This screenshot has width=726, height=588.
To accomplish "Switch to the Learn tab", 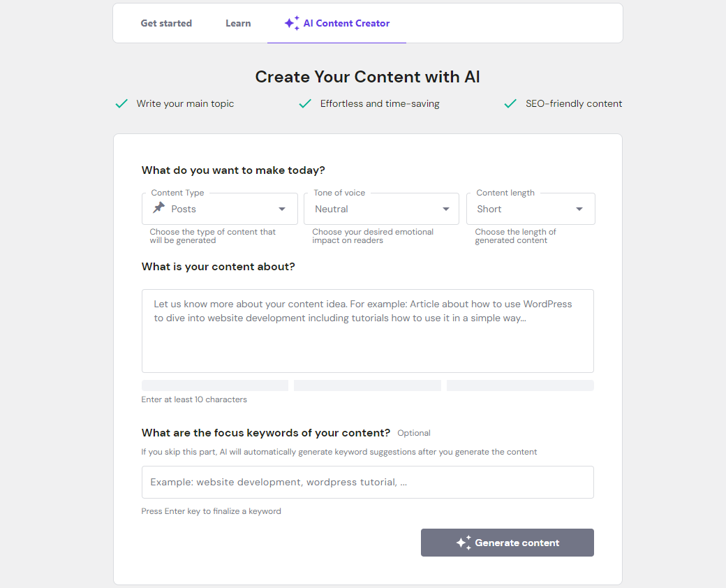I will click(238, 22).
